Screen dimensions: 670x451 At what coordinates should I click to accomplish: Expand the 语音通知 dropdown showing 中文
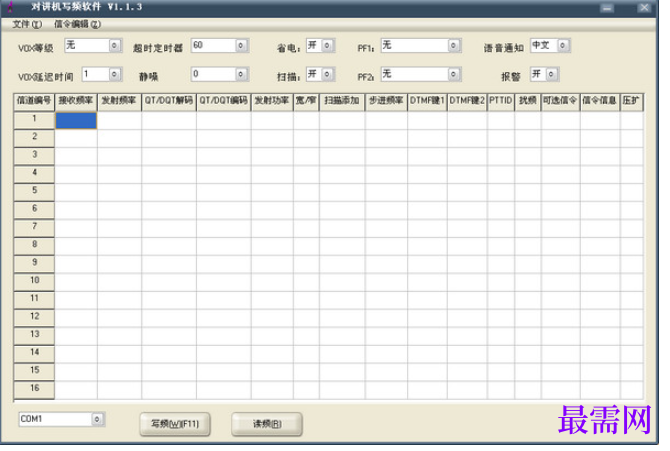(x=563, y=45)
